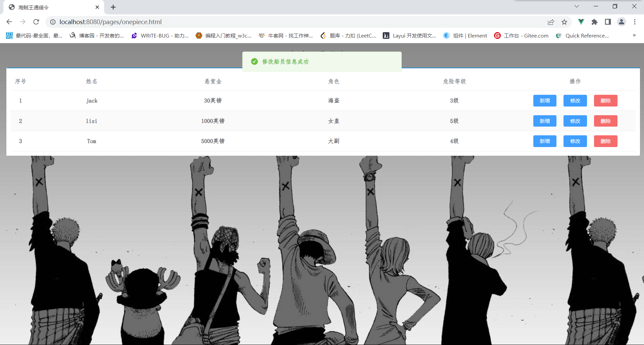644x345 pixels.
Task: Open a new browser tab
Action: point(113,7)
